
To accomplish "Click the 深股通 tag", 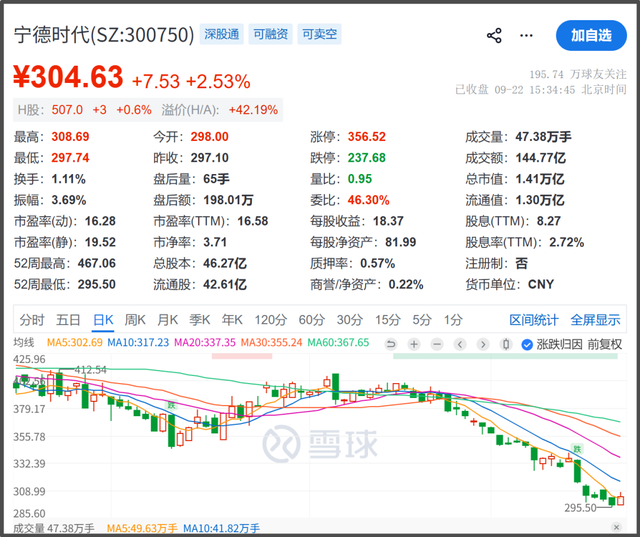I will pos(222,34).
